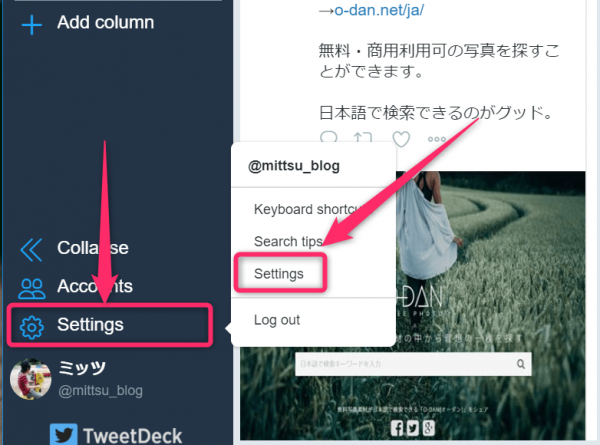Open Accounts via the people icon

pyautogui.click(x=31, y=288)
